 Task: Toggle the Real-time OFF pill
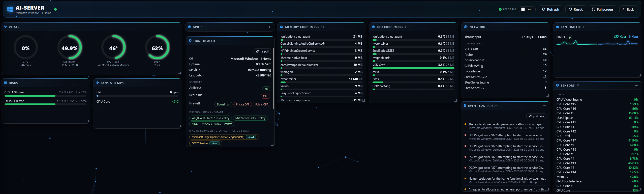265,96
